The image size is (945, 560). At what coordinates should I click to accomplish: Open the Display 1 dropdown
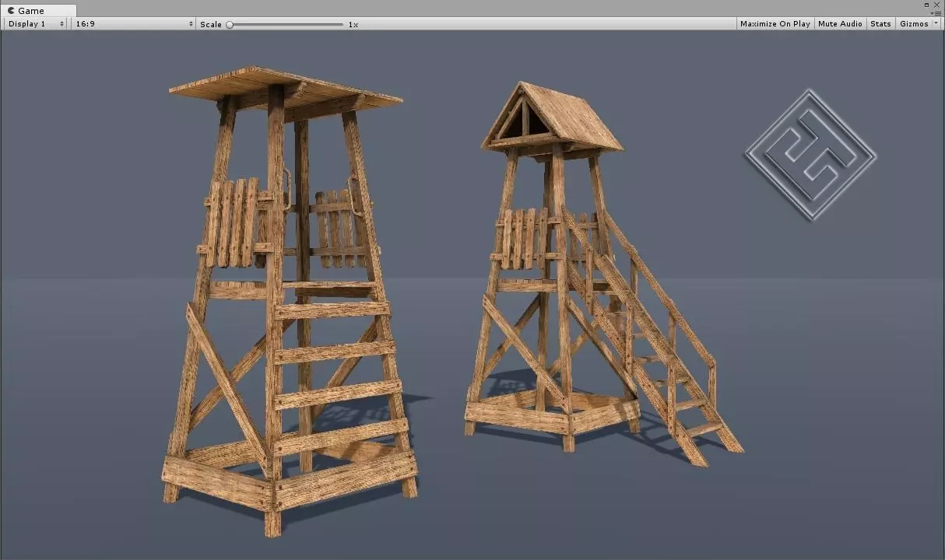coord(36,24)
